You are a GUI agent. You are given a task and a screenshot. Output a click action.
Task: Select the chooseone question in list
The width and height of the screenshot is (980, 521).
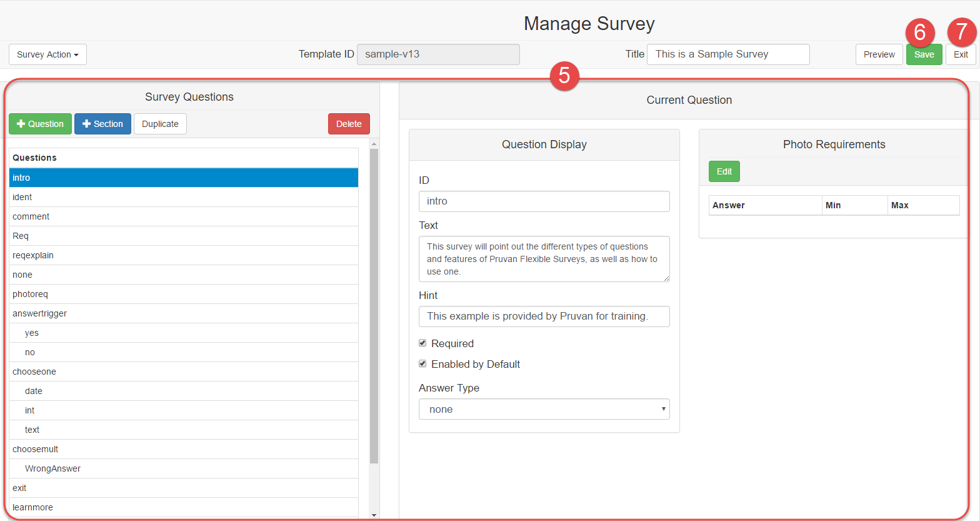34,372
